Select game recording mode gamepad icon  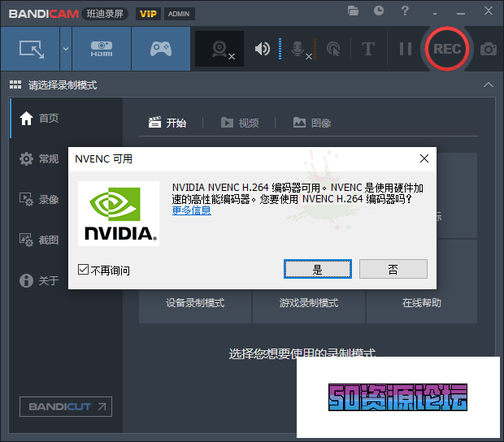[x=161, y=49]
